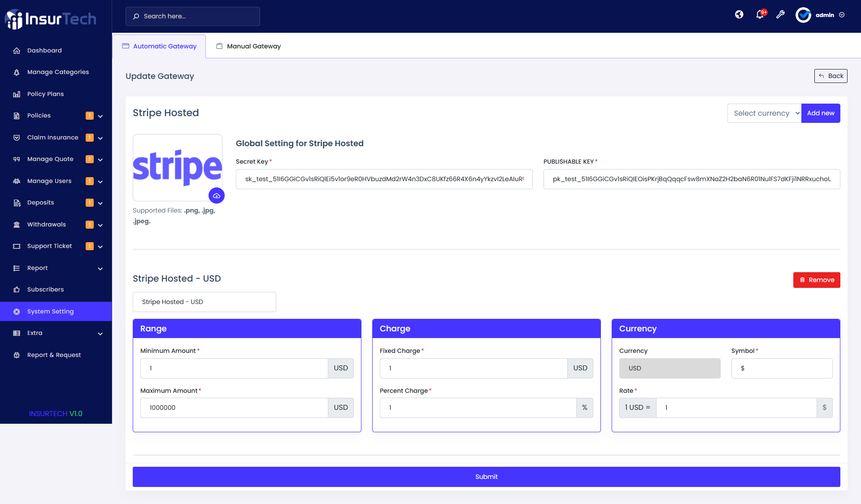Click the Report & Request bug icon
The image size is (861, 504).
[17, 355]
